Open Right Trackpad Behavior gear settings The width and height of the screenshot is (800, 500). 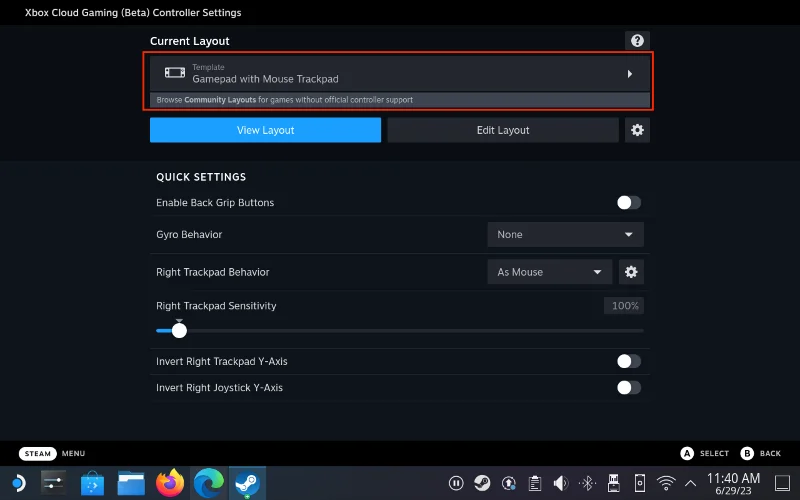point(631,271)
